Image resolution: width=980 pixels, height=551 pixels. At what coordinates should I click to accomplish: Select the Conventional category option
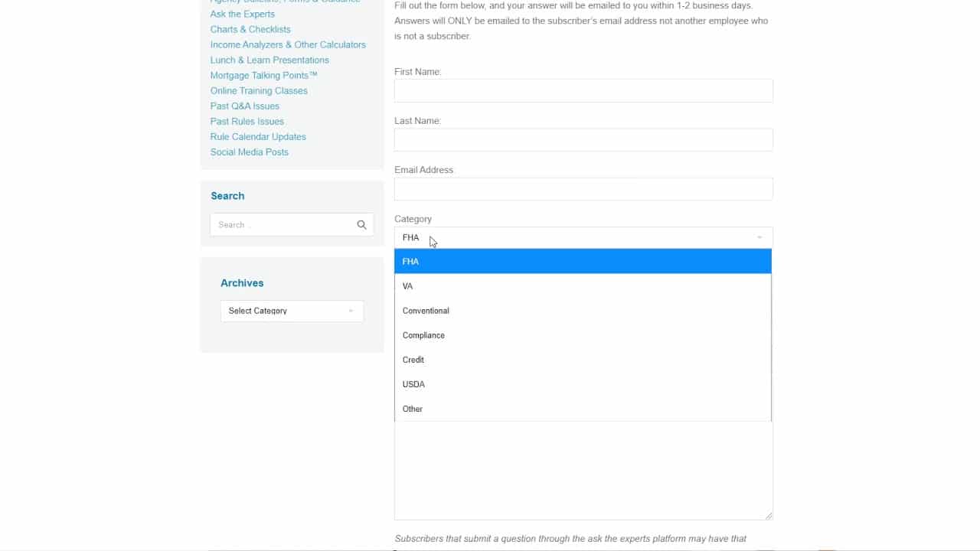pos(582,311)
